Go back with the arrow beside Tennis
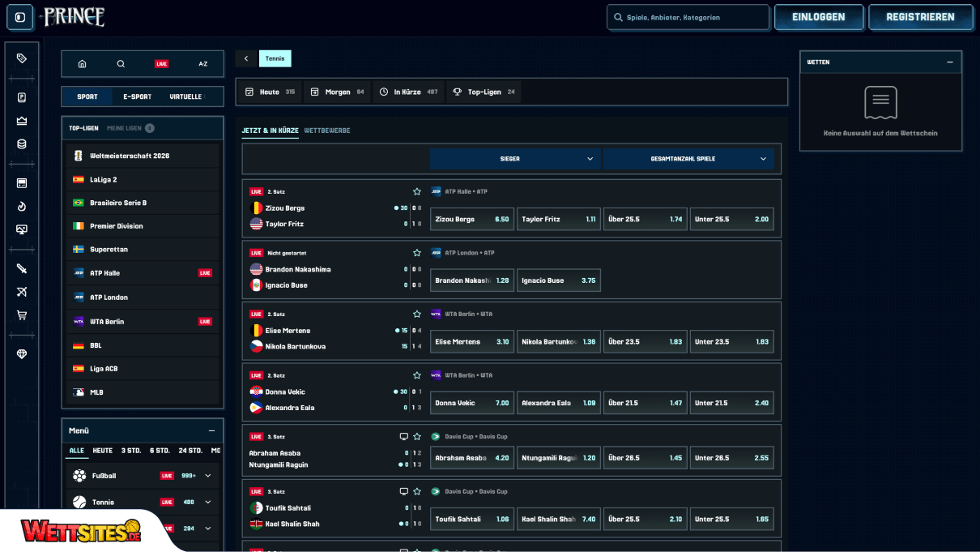Screen dimensions: 980x552 click(x=246, y=58)
